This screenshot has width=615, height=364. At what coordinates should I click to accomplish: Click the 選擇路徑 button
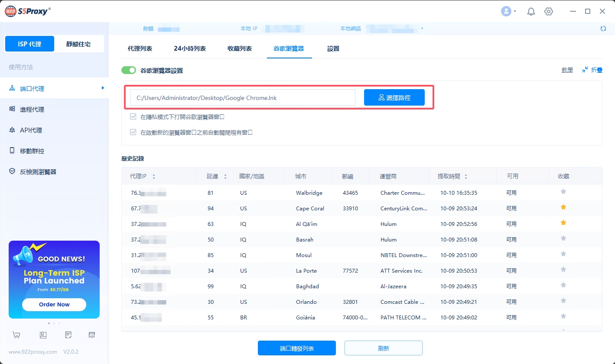pyautogui.click(x=394, y=97)
